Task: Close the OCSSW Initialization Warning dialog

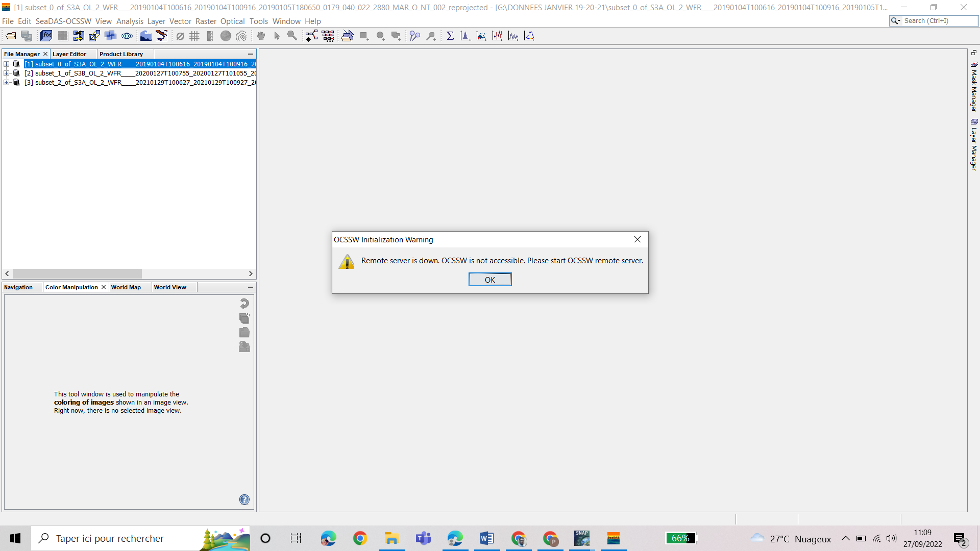Action: [489, 279]
